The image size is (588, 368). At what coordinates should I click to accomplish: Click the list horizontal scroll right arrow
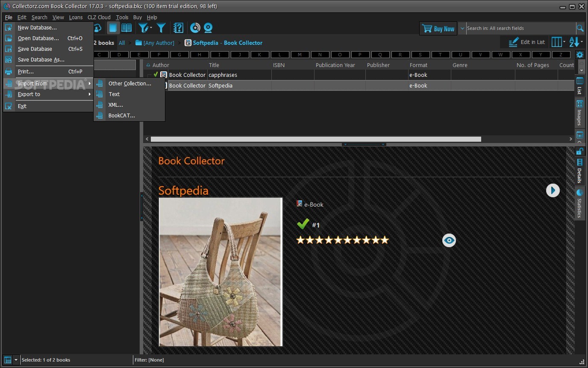pyautogui.click(x=570, y=139)
